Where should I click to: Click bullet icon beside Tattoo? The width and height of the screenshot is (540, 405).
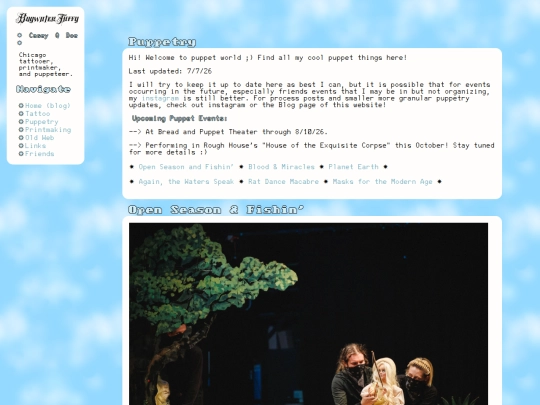[21, 114]
